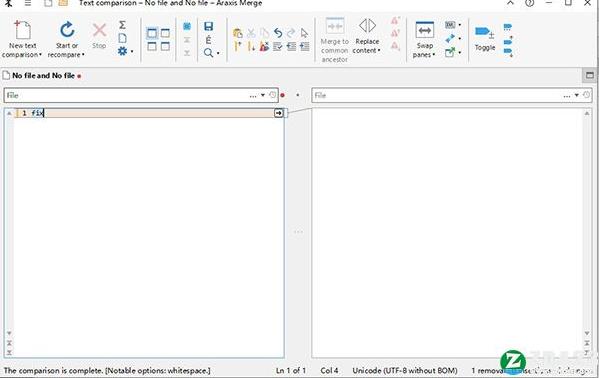Open the right File field dropdown arrow
The height and width of the screenshot is (378, 599).
tap(577, 95)
